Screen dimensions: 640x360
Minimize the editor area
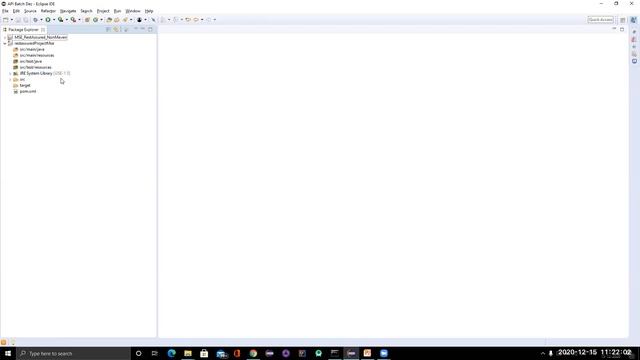614,29
